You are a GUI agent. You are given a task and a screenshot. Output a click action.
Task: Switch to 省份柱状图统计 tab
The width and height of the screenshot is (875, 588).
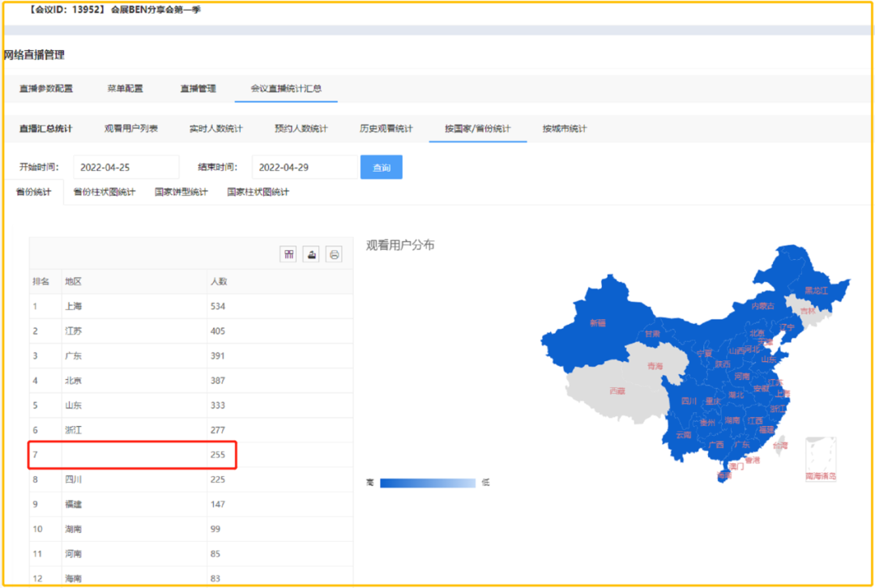[105, 192]
